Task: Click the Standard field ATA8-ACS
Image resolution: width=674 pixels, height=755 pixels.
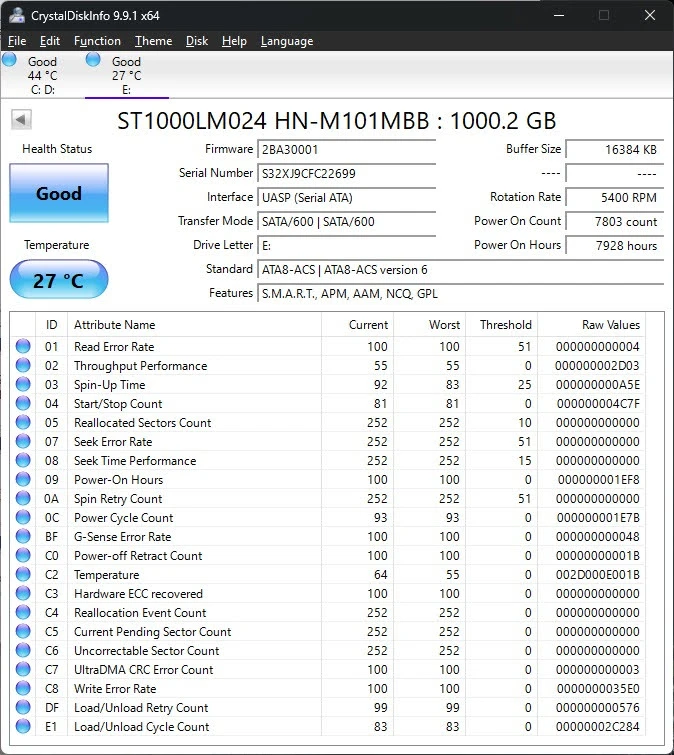Action: (461, 270)
